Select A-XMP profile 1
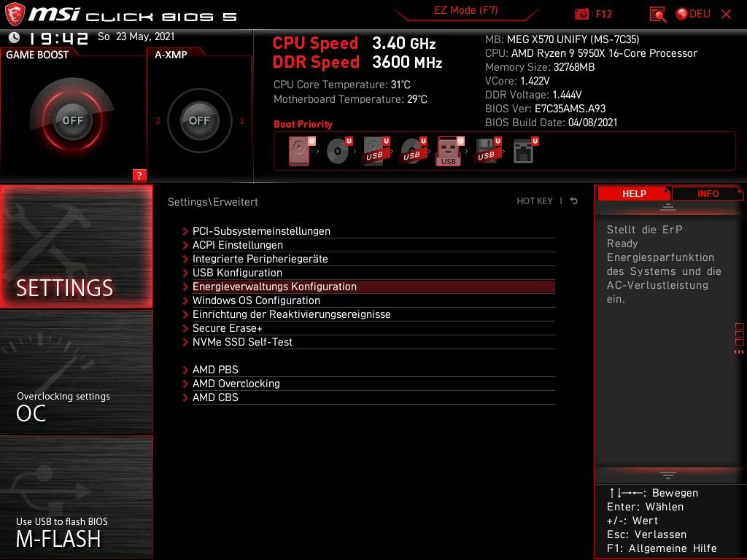The height and width of the screenshot is (560, 747). 241,120
